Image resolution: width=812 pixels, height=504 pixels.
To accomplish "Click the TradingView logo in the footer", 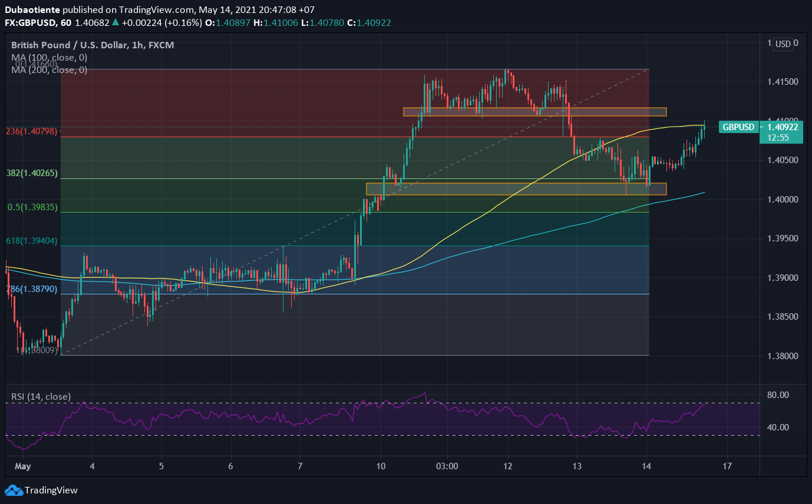I will (x=41, y=490).
